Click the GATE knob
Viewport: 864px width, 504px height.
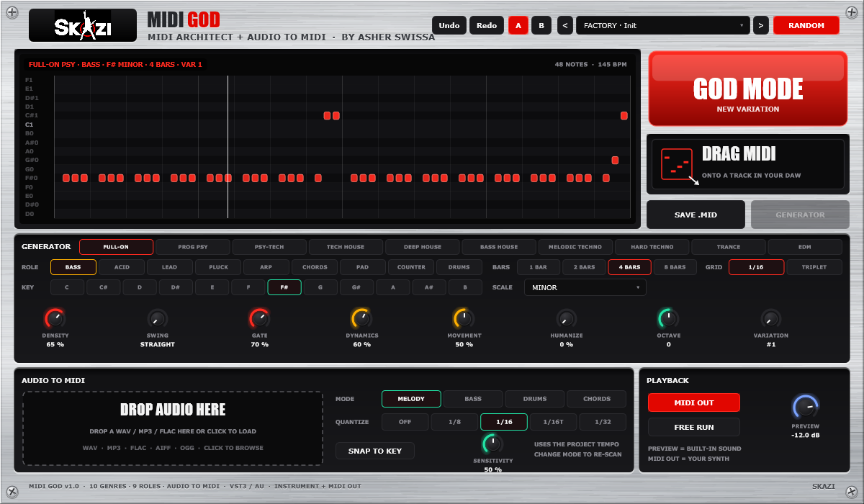260,318
